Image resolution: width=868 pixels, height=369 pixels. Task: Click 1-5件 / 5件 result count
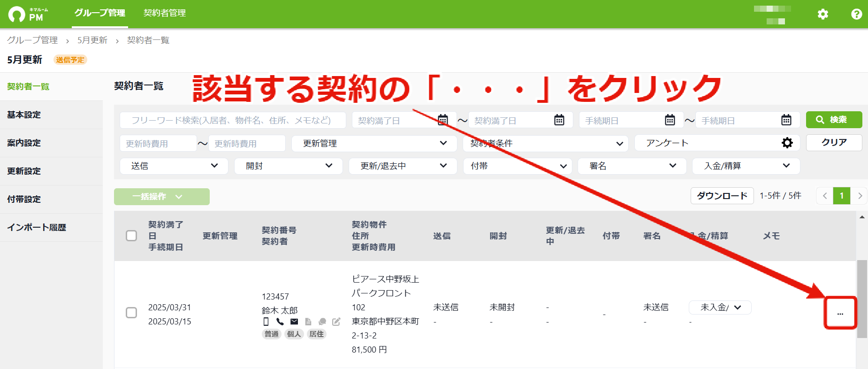(x=780, y=196)
